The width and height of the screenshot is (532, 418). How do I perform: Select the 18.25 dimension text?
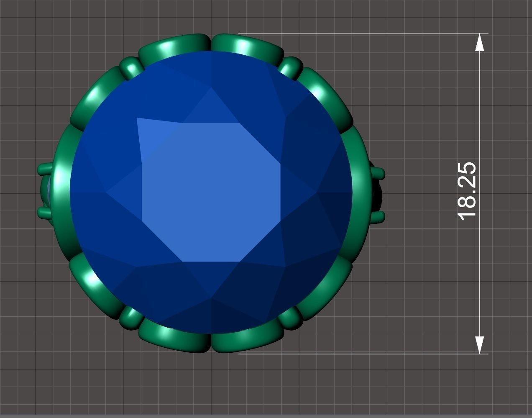[467, 191]
